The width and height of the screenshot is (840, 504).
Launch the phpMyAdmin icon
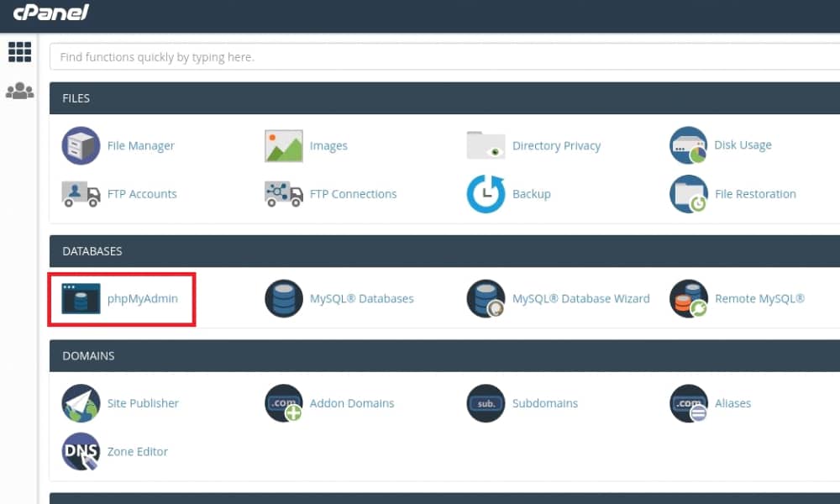pyautogui.click(x=81, y=298)
